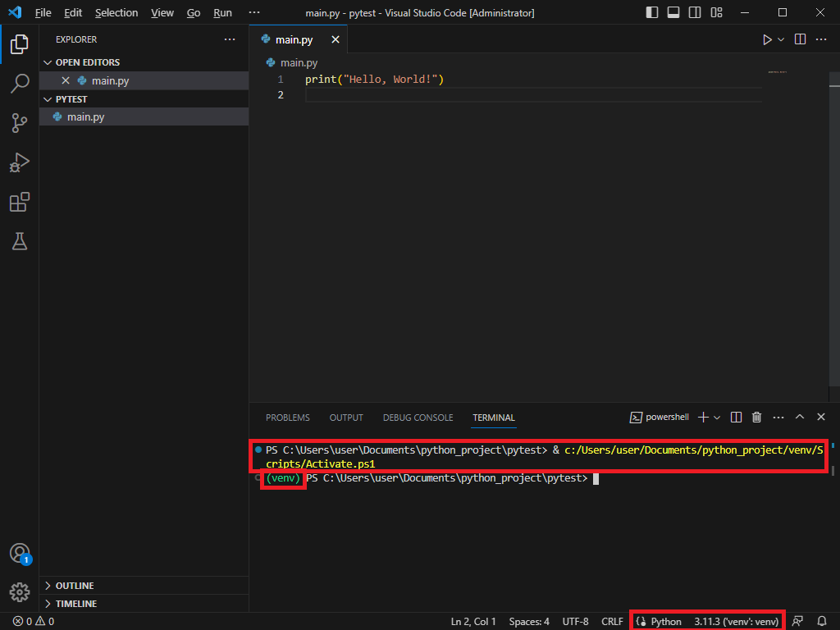Open the Testing flask icon view

20,241
